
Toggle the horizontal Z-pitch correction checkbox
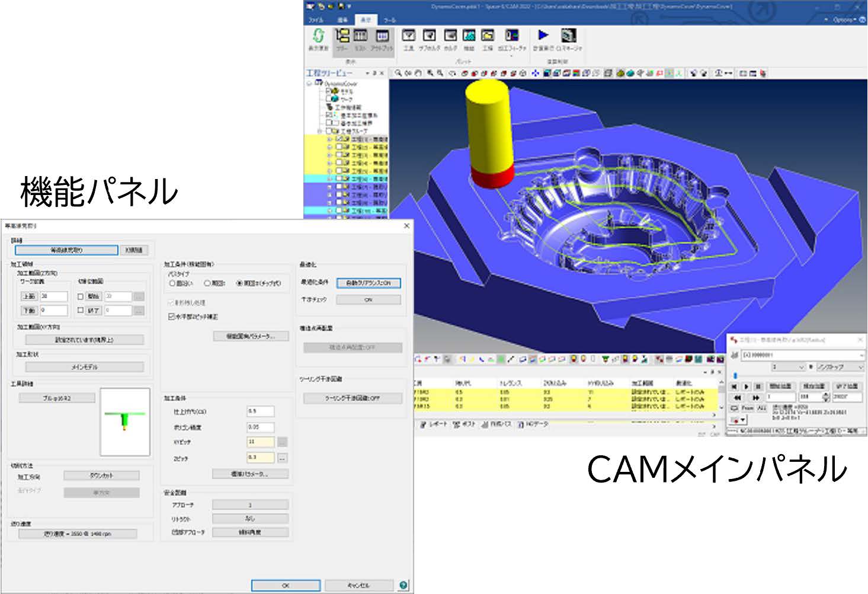click(x=172, y=317)
